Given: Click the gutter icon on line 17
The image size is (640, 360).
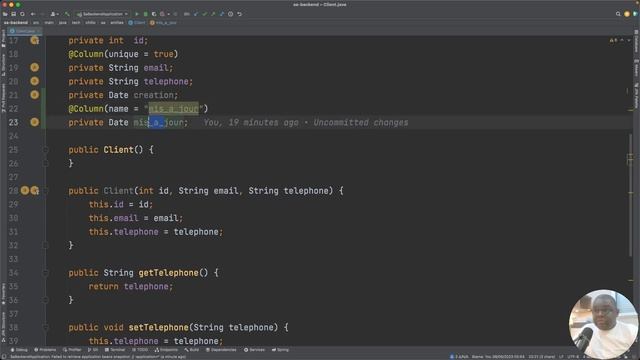Looking at the screenshot, I should tap(35, 40).
